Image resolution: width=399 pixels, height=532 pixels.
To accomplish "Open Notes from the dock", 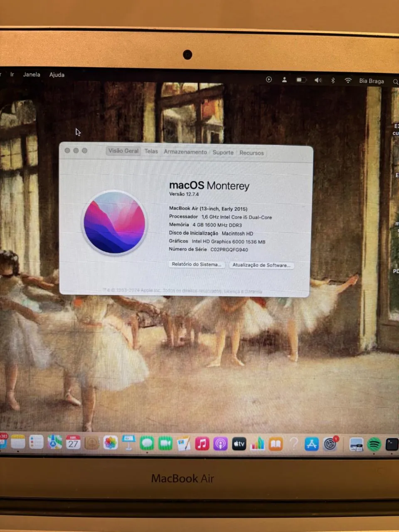I will pyautogui.click(x=18, y=443).
